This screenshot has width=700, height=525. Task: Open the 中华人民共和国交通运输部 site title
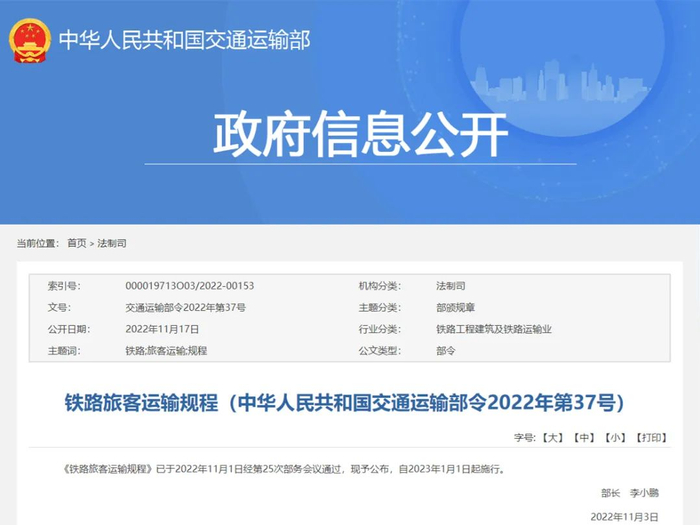tap(184, 40)
